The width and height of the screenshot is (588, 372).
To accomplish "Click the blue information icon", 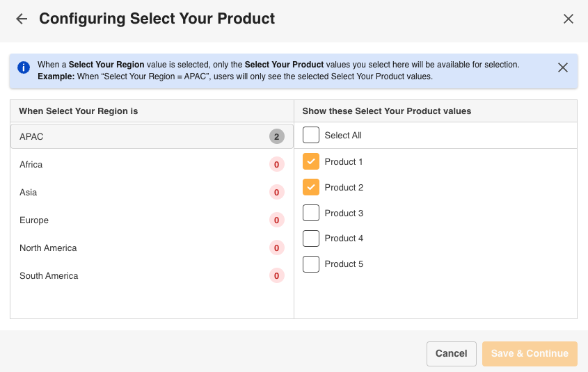I will point(24,67).
